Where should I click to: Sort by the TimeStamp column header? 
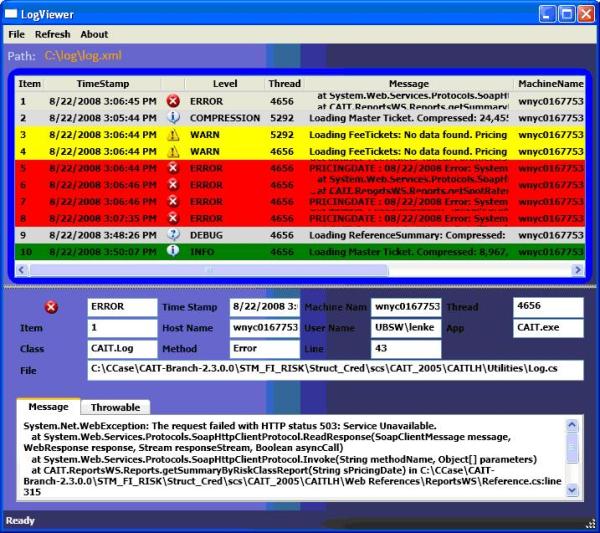[x=103, y=84]
